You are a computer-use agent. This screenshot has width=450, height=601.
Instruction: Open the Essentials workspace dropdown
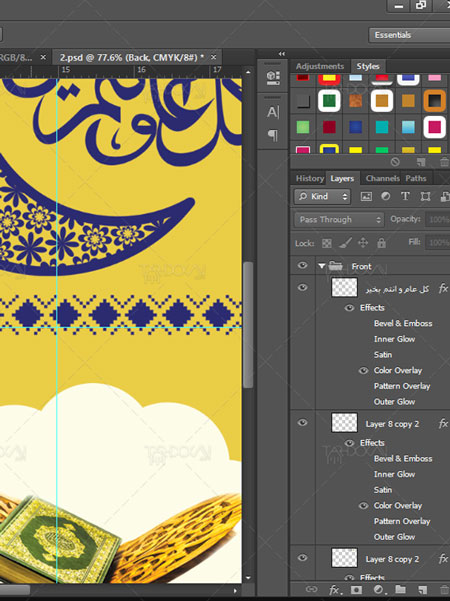409,35
